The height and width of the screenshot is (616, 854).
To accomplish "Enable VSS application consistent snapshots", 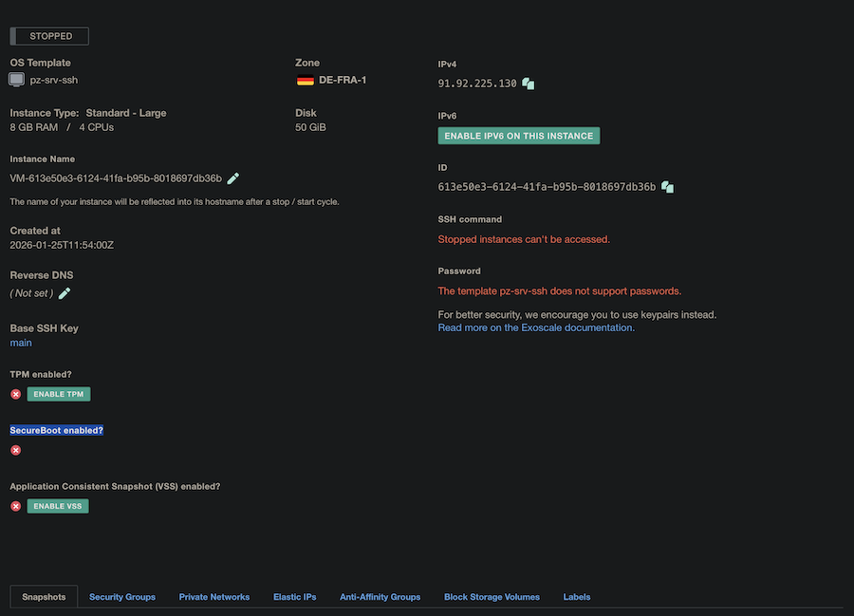I will pyautogui.click(x=57, y=506).
